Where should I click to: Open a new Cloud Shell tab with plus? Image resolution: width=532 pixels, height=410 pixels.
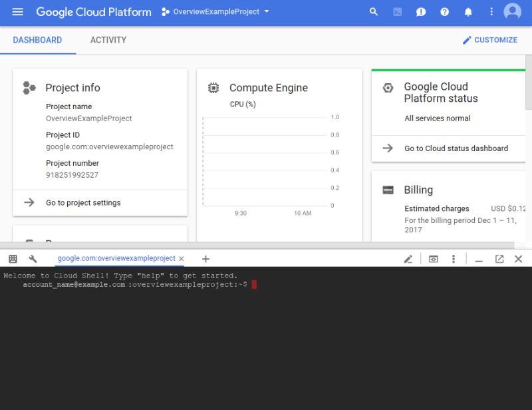206,258
